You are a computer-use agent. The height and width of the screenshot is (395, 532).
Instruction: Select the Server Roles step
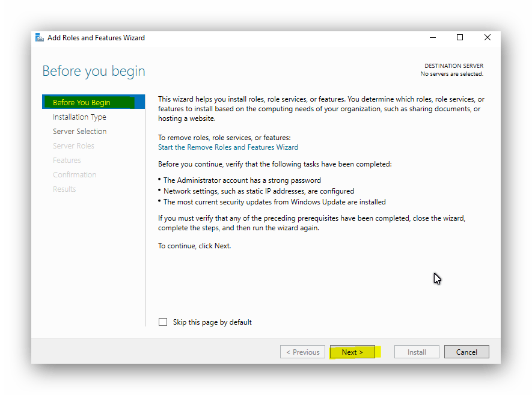pos(73,146)
